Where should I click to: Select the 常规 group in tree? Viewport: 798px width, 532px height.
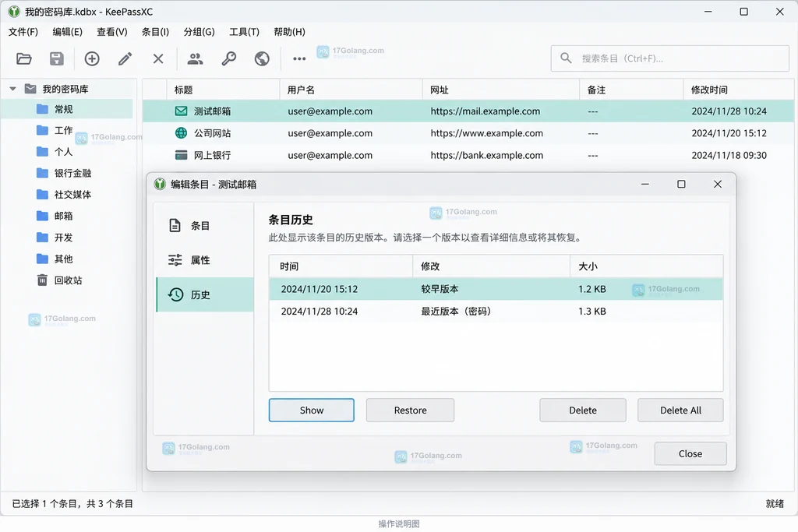[x=67, y=109]
